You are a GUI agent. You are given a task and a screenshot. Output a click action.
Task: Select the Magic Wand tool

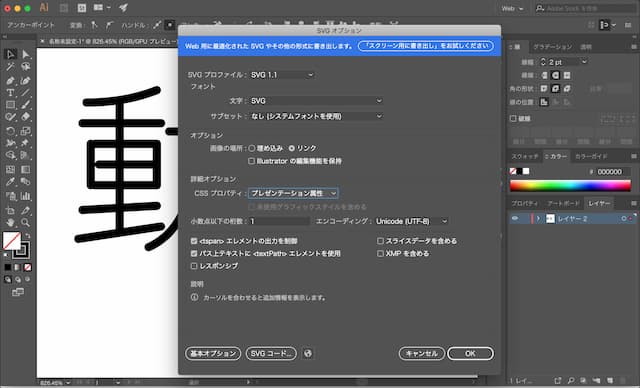10,67
